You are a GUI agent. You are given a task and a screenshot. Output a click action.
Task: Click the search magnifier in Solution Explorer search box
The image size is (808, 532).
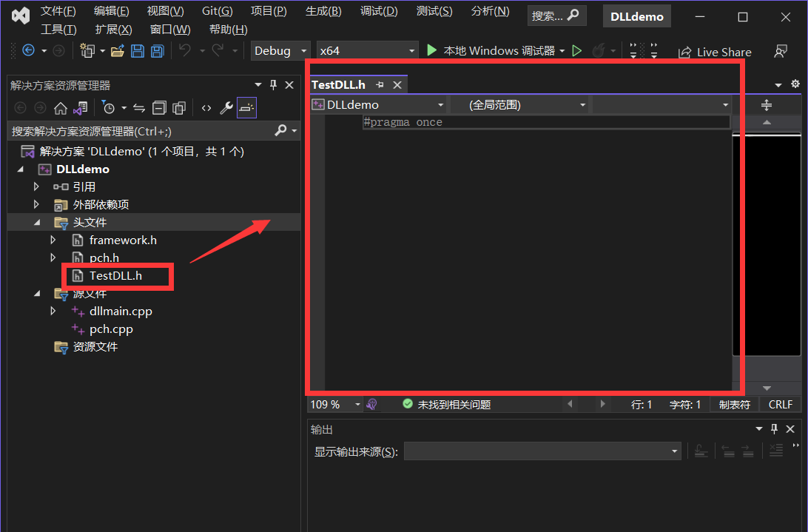point(280,130)
